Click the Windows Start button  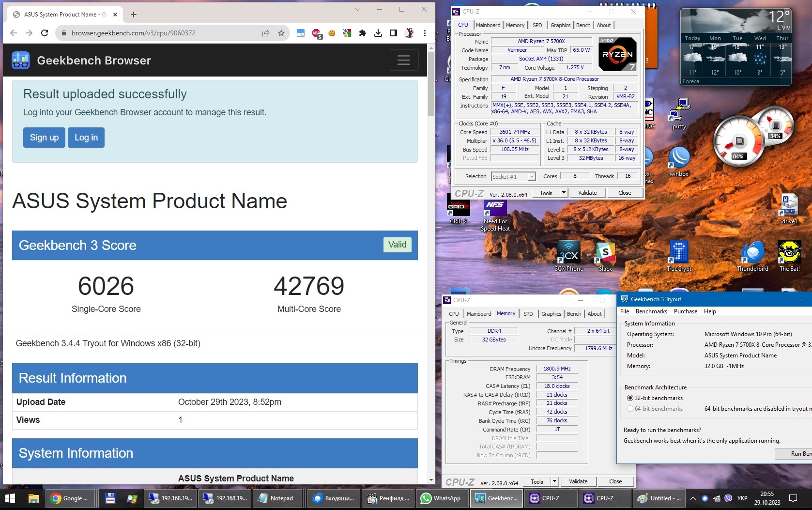click(10, 498)
